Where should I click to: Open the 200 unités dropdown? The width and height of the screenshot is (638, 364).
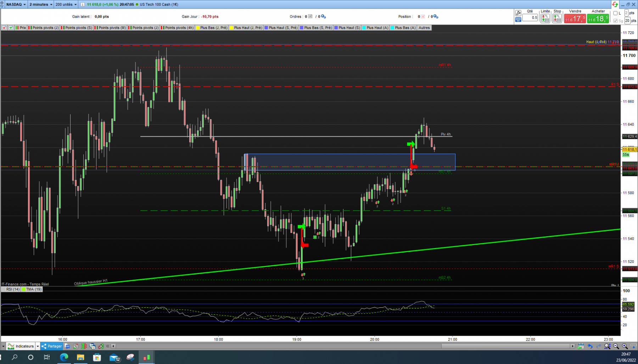pos(66,4)
